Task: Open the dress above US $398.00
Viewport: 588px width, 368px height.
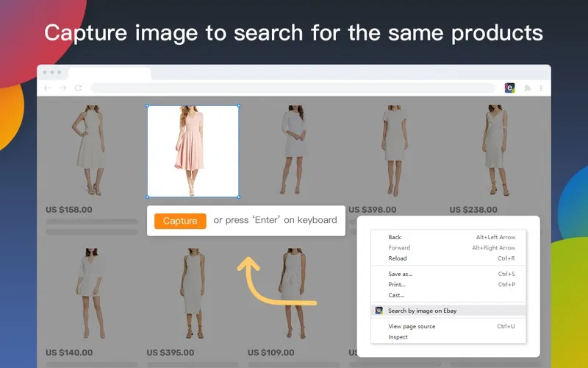Action: click(394, 150)
